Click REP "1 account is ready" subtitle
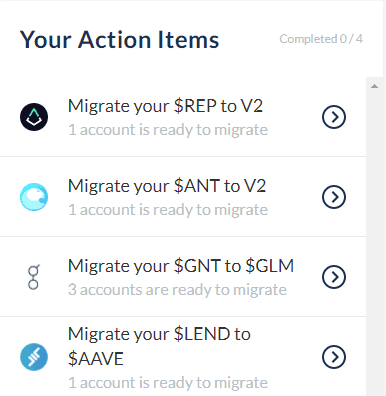 168,130
